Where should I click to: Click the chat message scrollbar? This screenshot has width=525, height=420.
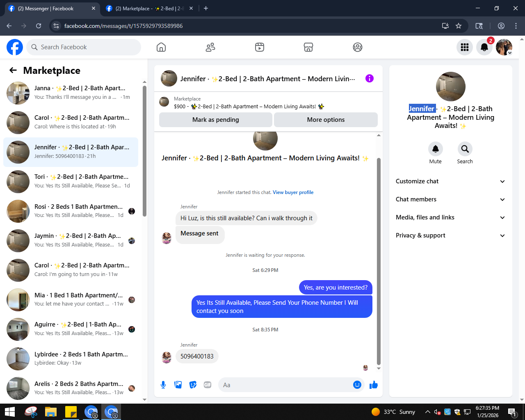(x=379, y=261)
